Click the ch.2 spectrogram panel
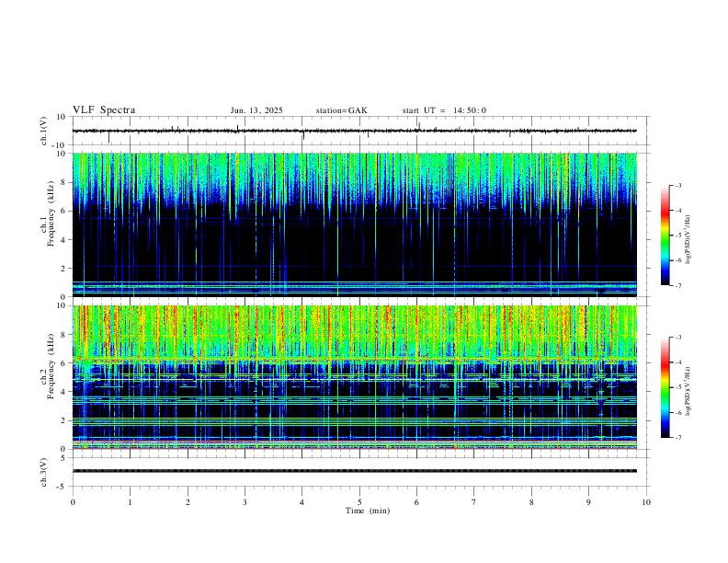The width and height of the screenshot is (728, 563). 354,377
